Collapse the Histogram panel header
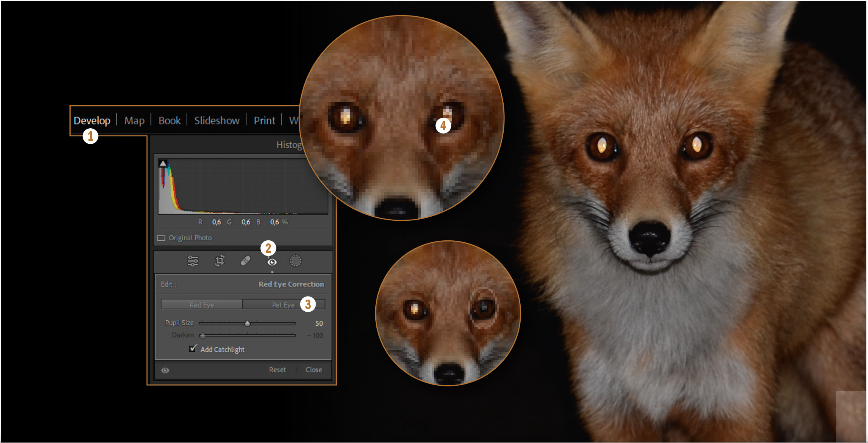The height and width of the screenshot is (443, 868). click(289, 145)
